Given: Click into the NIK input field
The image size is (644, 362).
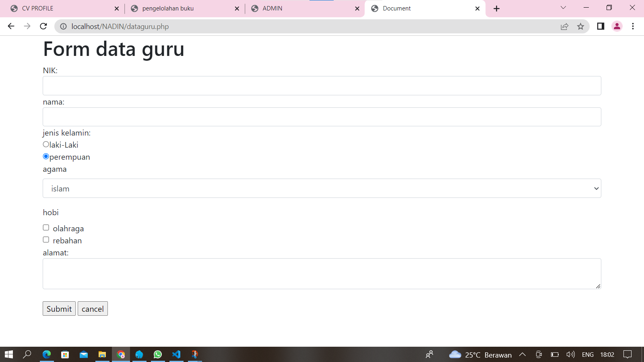Looking at the screenshot, I should pyautogui.click(x=322, y=86).
